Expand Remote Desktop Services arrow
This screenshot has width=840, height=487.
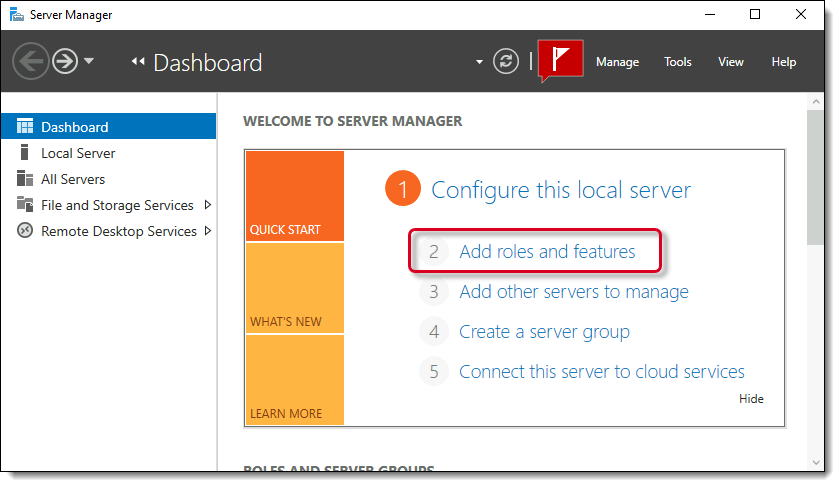point(207,231)
